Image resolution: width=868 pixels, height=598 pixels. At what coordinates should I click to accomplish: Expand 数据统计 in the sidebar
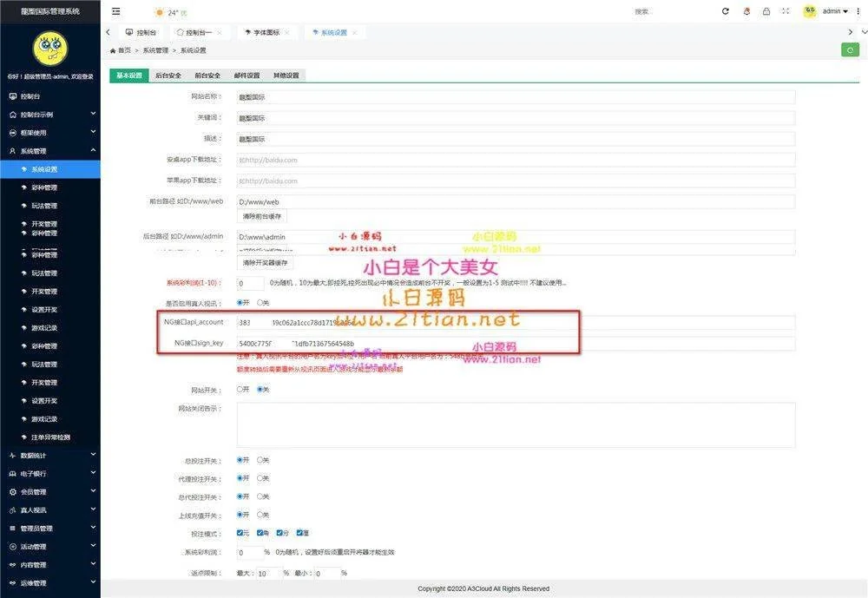click(49, 455)
